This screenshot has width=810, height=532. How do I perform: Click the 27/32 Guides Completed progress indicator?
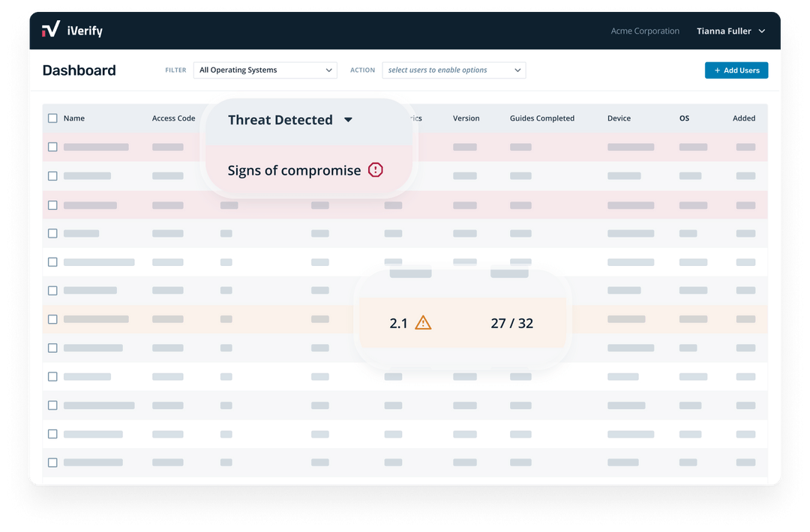point(512,322)
